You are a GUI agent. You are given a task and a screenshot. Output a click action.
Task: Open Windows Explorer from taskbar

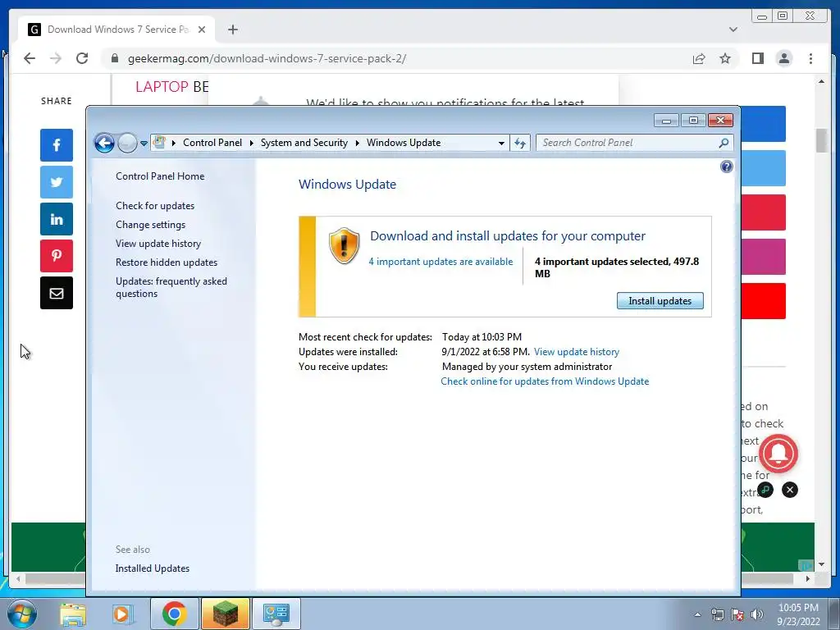point(72,614)
